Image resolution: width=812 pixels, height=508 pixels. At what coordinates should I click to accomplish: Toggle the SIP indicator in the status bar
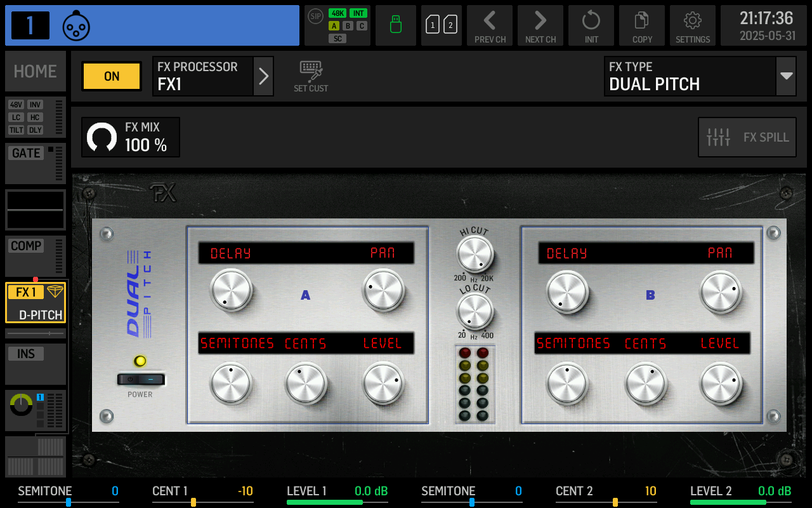click(315, 17)
